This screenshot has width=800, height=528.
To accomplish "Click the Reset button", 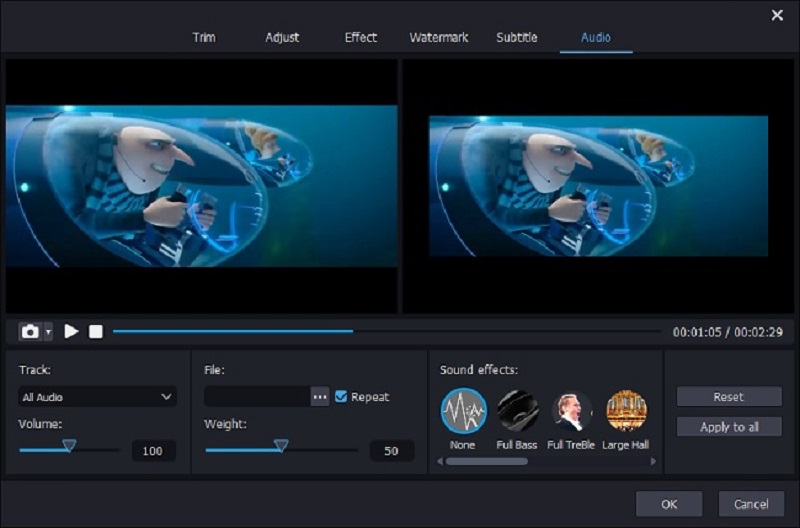I will 728,397.
